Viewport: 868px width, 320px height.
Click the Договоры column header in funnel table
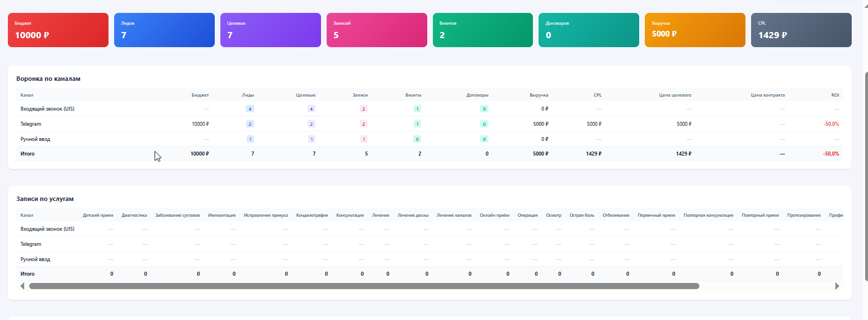pos(477,95)
